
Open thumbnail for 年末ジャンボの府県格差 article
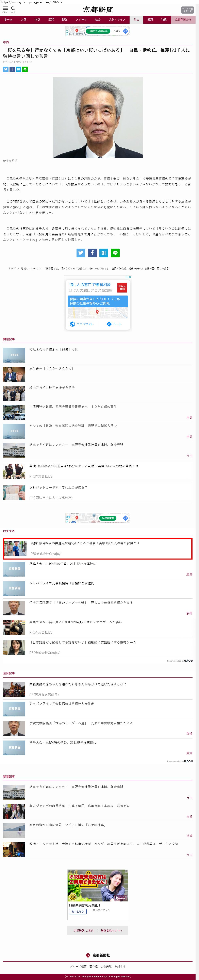coord(14,812)
